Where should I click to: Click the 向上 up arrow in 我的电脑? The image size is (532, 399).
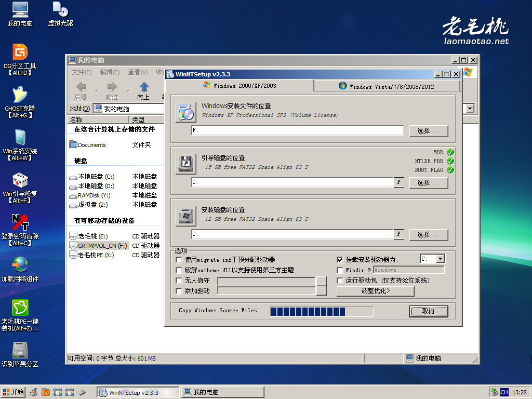(x=143, y=90)
